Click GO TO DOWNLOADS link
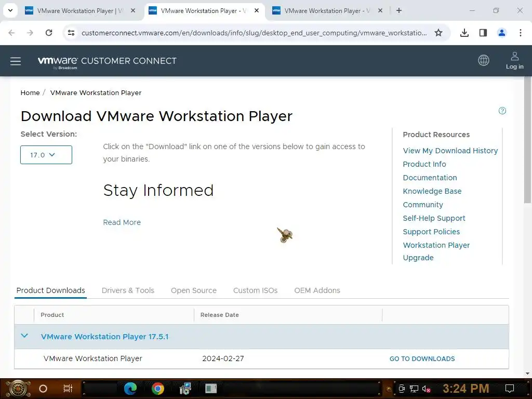 tap(422, 359)
